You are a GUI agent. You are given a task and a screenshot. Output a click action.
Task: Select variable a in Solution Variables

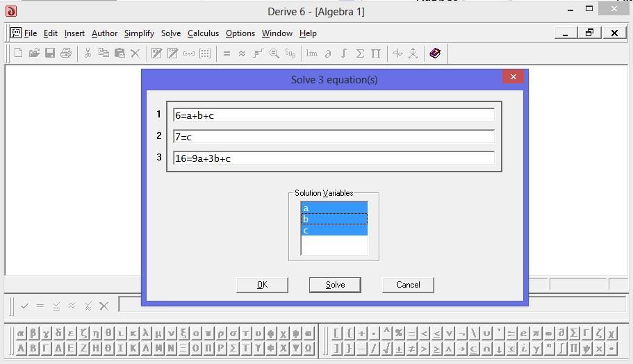334,208
